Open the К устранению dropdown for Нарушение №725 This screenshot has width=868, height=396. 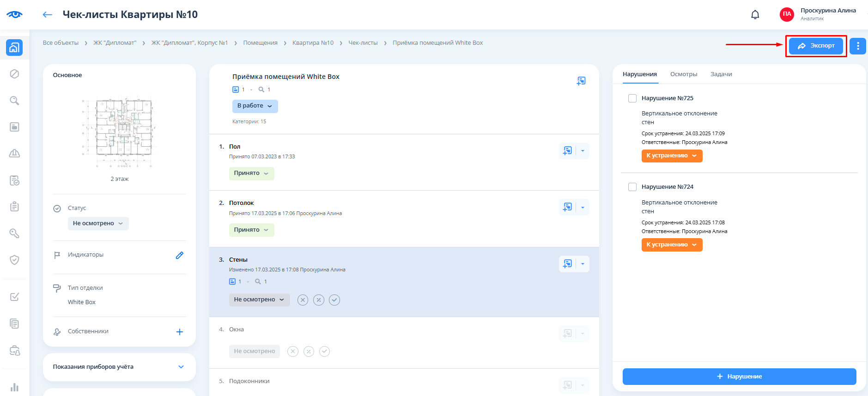pyautogui.click(x=672, y=156)
